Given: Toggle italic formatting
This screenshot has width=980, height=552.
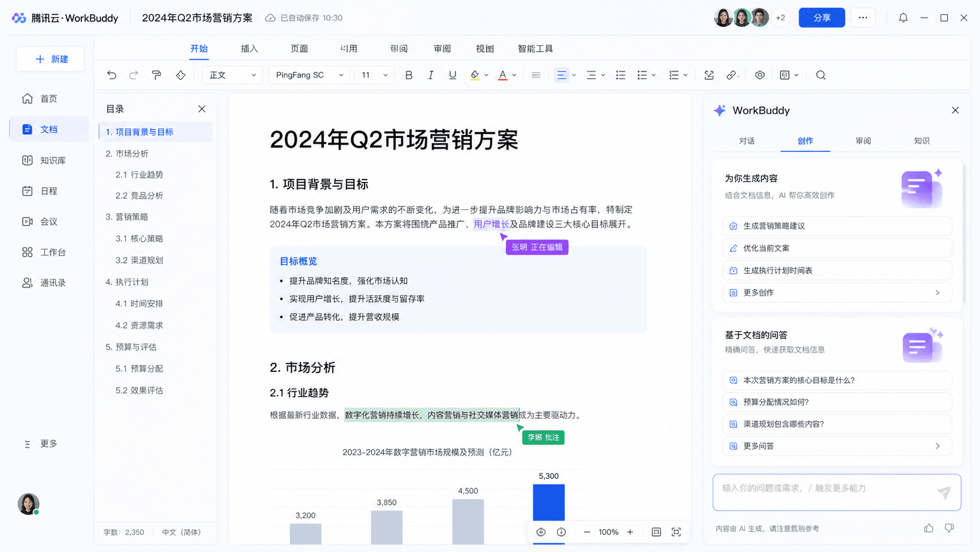Looking at the screenshot, I should pyautogui.click(x=431, y=75).
